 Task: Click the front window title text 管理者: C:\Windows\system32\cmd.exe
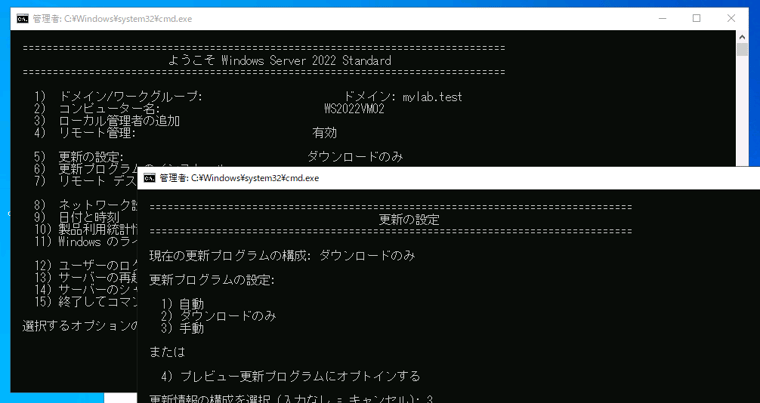tap(239, 178)
